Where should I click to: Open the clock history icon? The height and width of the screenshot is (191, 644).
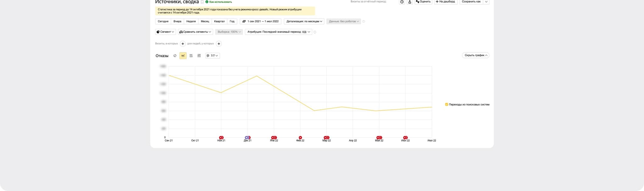(402, 2)
